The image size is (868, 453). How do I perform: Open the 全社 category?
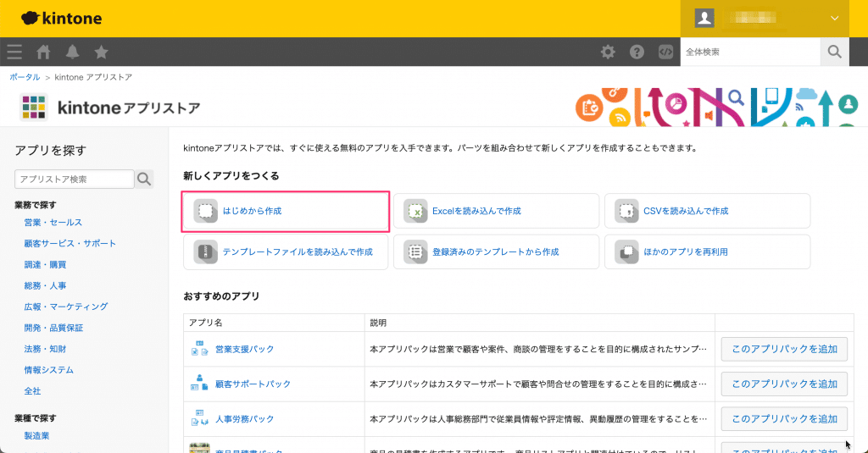click(x=32, y=390)
